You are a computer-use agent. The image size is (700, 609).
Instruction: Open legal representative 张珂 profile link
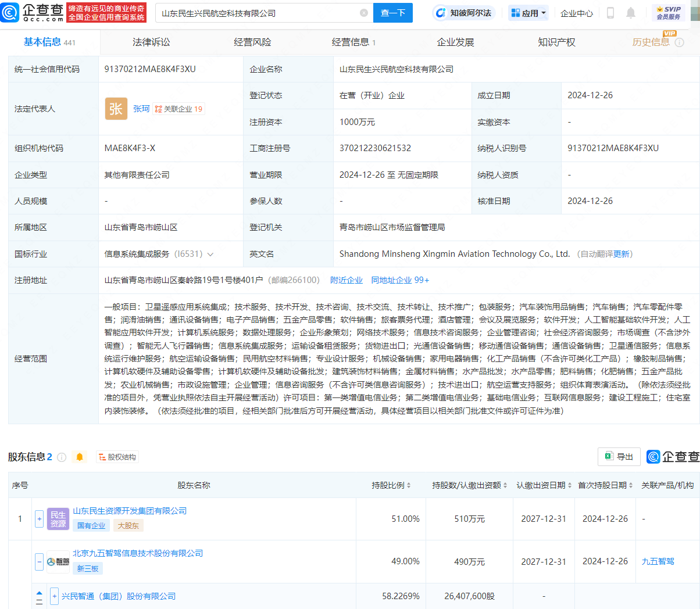pos(141,109)
